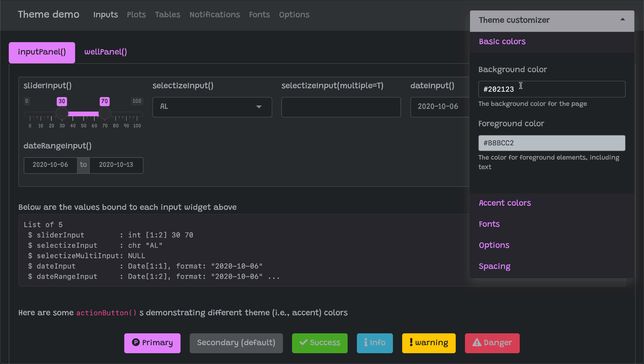
Task: Click the '$ sliderInput' output line
Action: pos(110,235)
